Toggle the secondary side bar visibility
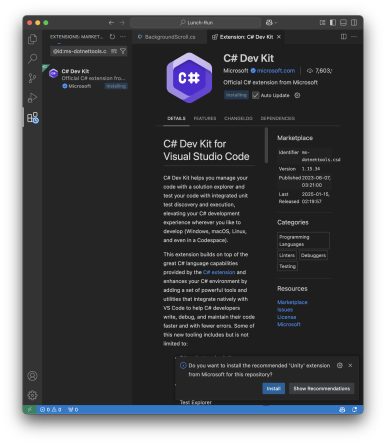The width and height of the screenshot is (386, 444). click(x=354, y=23)
